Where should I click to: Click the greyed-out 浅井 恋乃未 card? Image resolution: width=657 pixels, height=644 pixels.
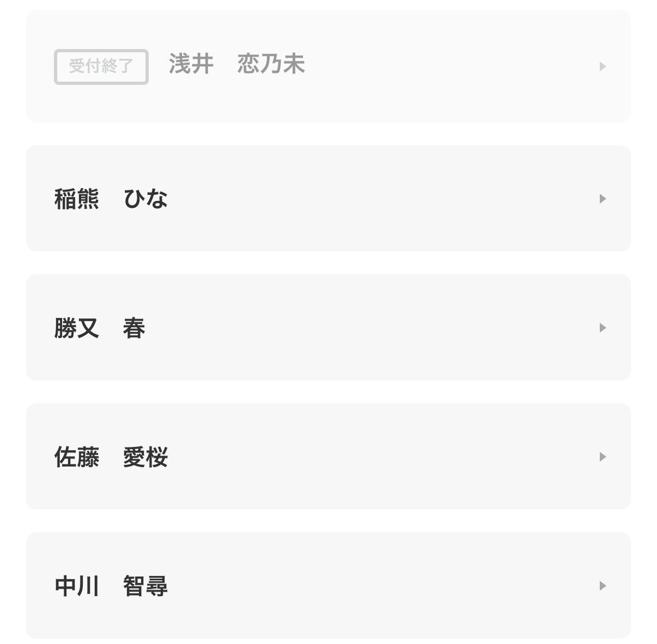pyautogui.click(x=328, y=66)
